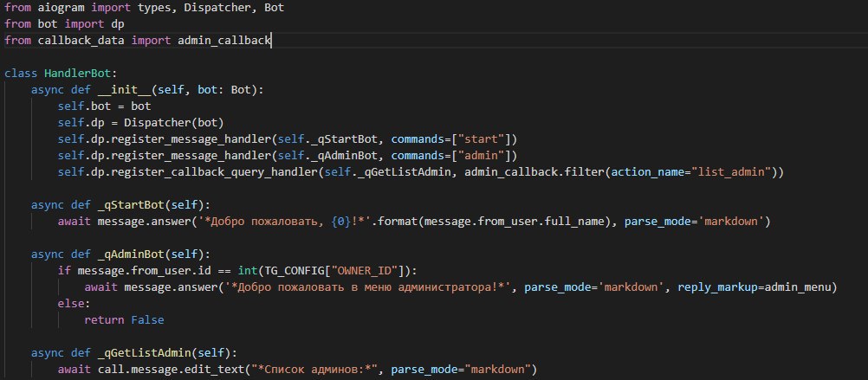
Task: Click the 'else:' keyword line
Action: [x=74, y=304]
